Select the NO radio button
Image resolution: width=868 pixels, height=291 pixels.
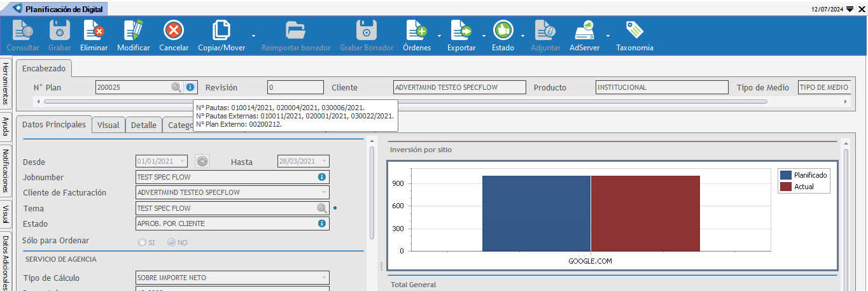click(x=171, y=243)
